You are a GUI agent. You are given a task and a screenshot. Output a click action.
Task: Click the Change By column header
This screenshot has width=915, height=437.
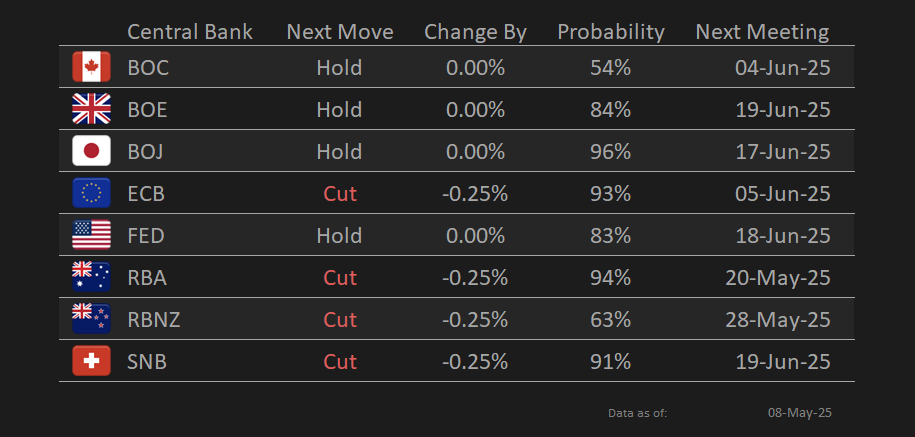475,33
